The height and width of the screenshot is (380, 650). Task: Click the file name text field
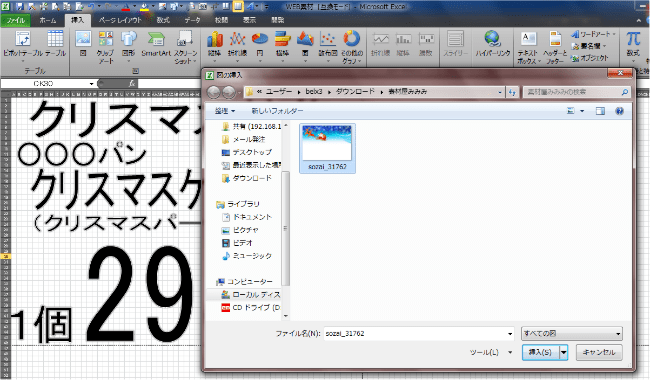click(415, 334)
